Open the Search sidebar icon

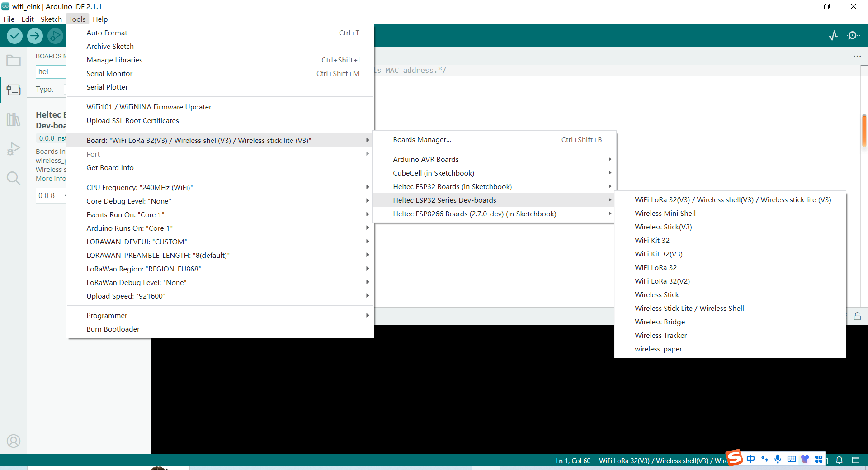click(x=14, y=178)
